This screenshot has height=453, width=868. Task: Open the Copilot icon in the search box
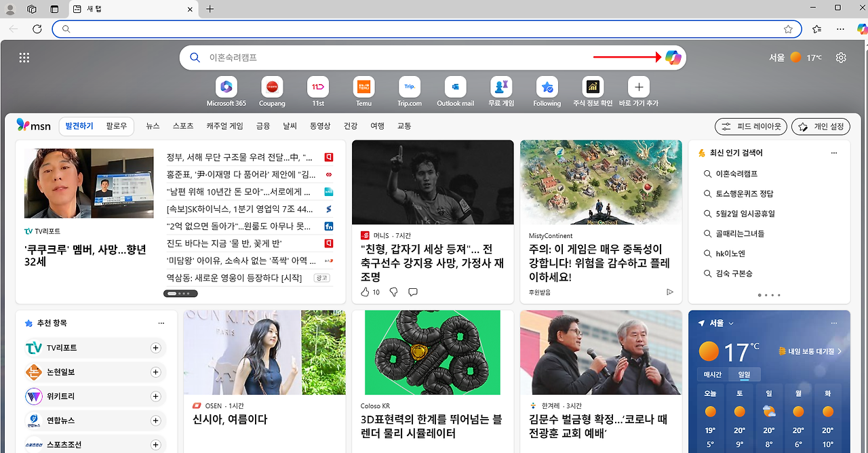tap(673, 58)
